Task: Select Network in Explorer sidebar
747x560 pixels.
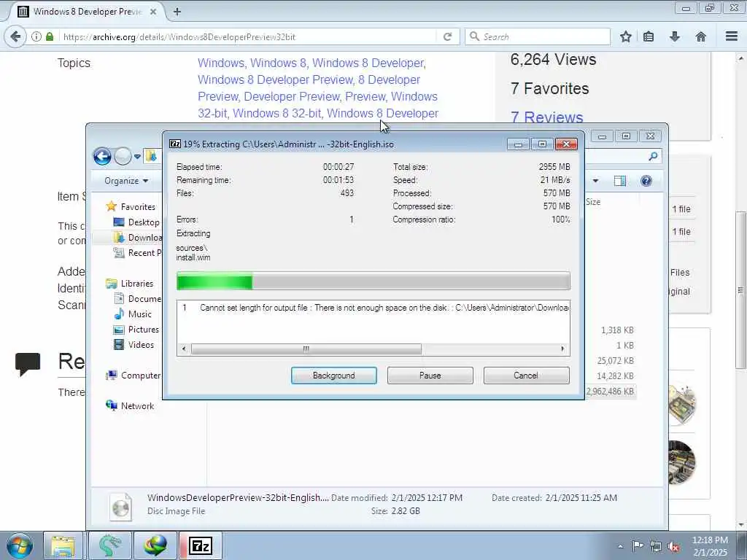Action: [x=136, y=405]
